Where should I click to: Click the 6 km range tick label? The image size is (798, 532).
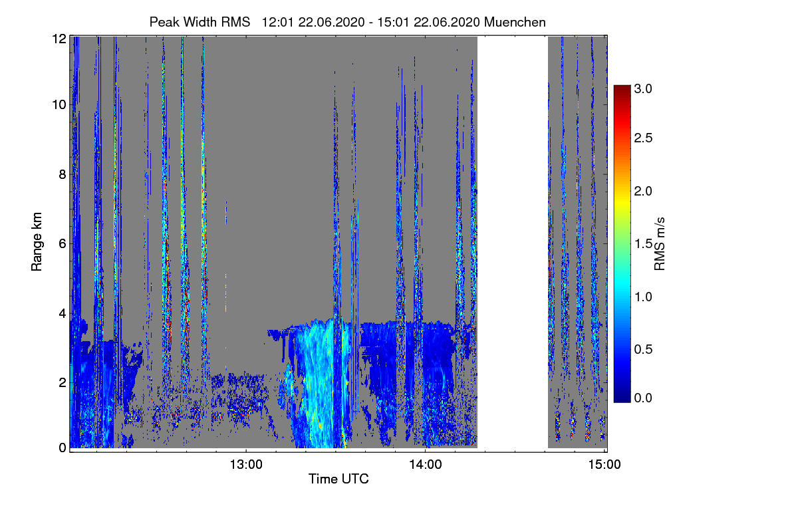coord(62,243)
